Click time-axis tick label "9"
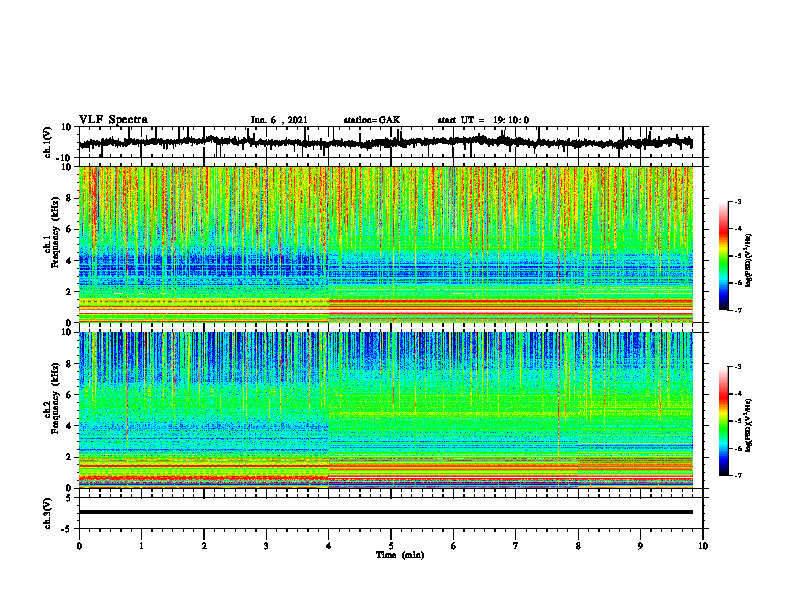792x612 pixels. point(640,546)
